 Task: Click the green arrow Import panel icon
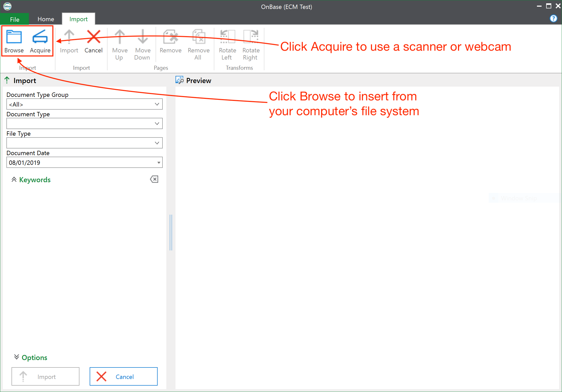7,80
